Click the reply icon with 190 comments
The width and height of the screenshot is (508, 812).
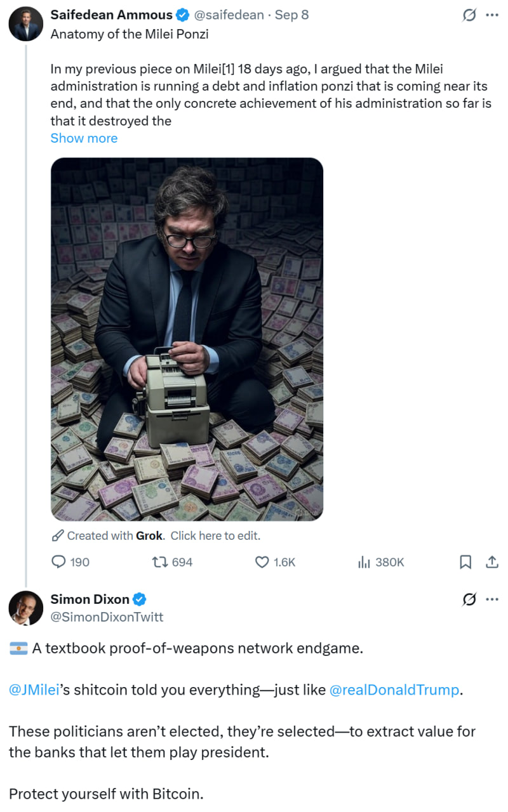[x=59, y=562]
